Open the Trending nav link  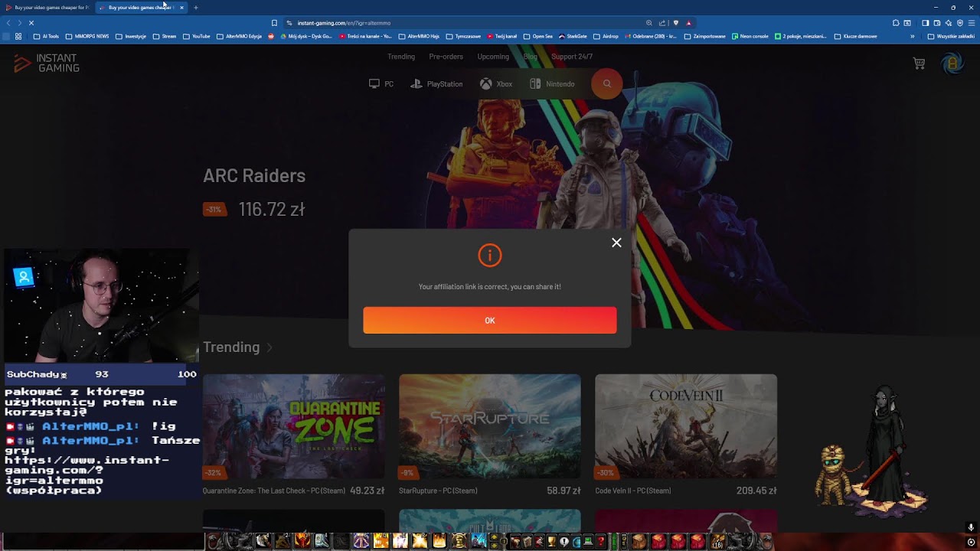tap(401, 57)
